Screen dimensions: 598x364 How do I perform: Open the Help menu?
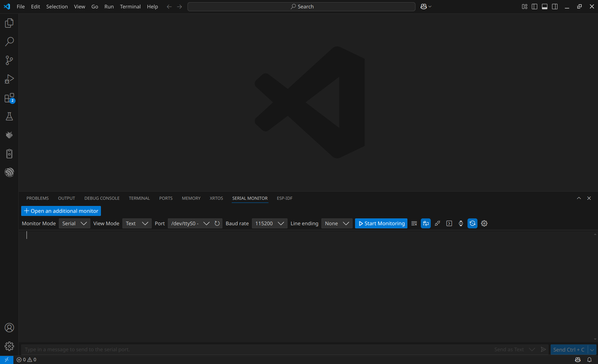coord(152,7)
